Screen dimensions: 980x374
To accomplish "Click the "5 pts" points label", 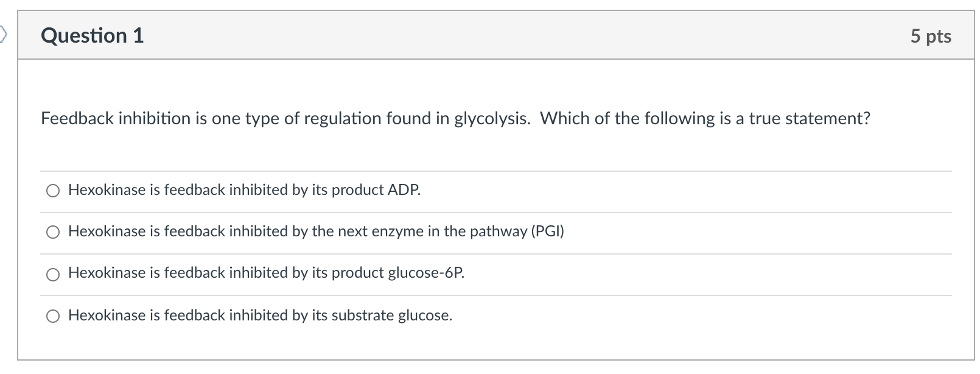I will coord(930,36).
